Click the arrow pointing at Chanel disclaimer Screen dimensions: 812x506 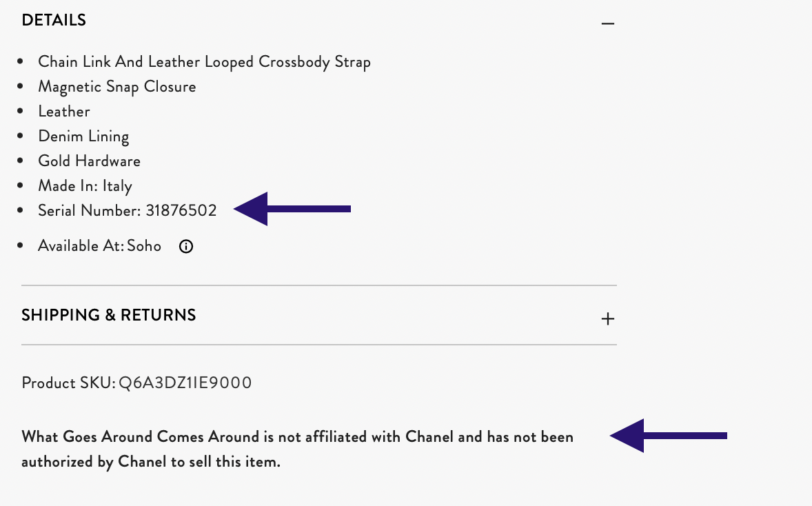(x=669, y=436)
